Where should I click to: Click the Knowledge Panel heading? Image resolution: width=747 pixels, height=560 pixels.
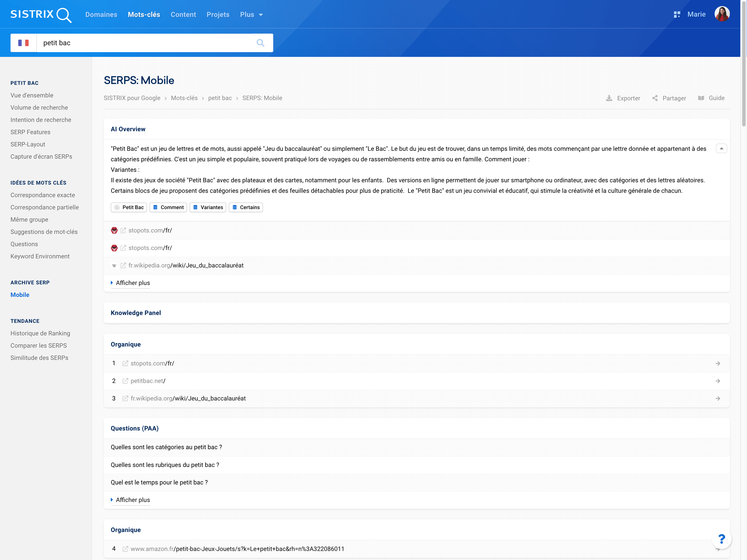pyautogui.click(x=136, y=313)
